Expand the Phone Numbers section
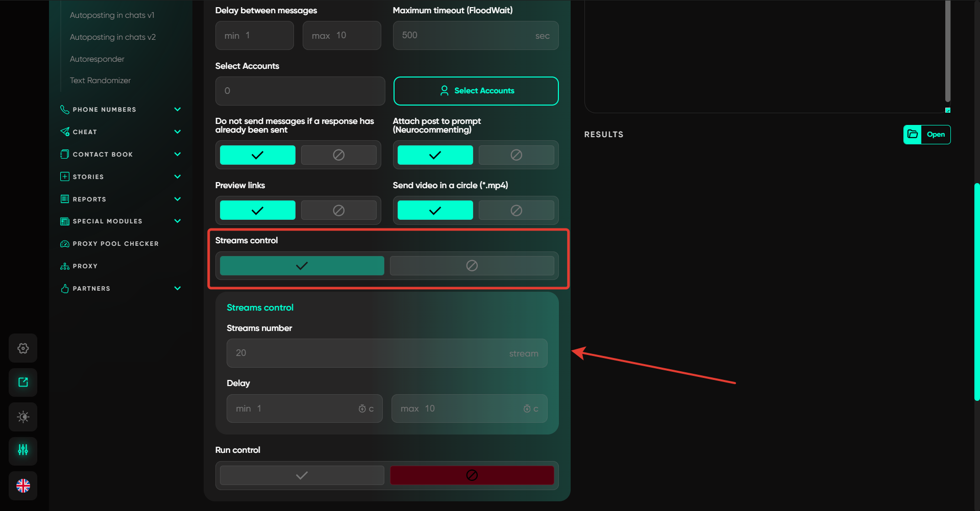 (177, 110)
